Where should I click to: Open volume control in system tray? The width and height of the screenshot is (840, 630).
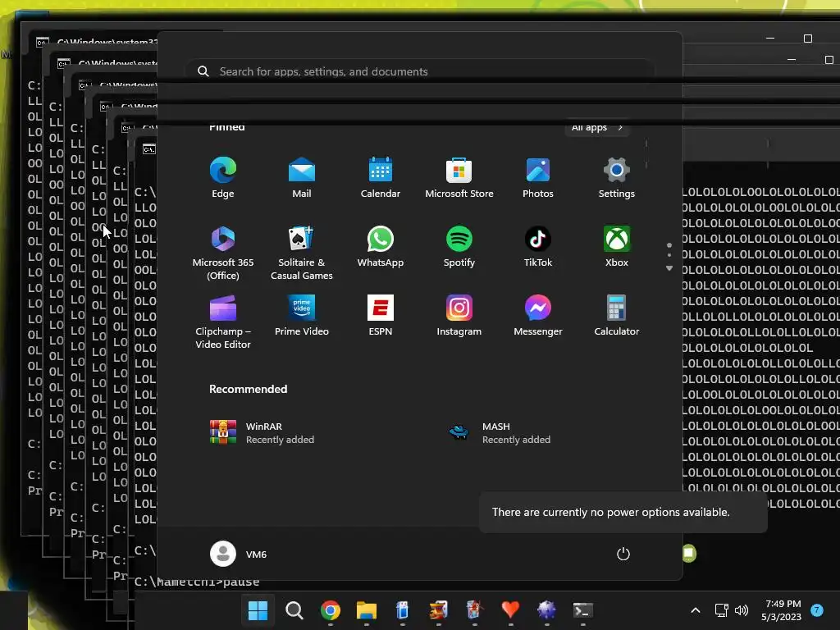click(x=742, y=610)
